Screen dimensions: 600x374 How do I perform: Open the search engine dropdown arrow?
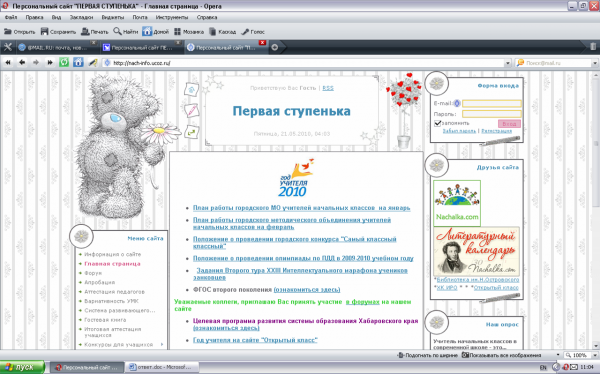click(595, 63)
